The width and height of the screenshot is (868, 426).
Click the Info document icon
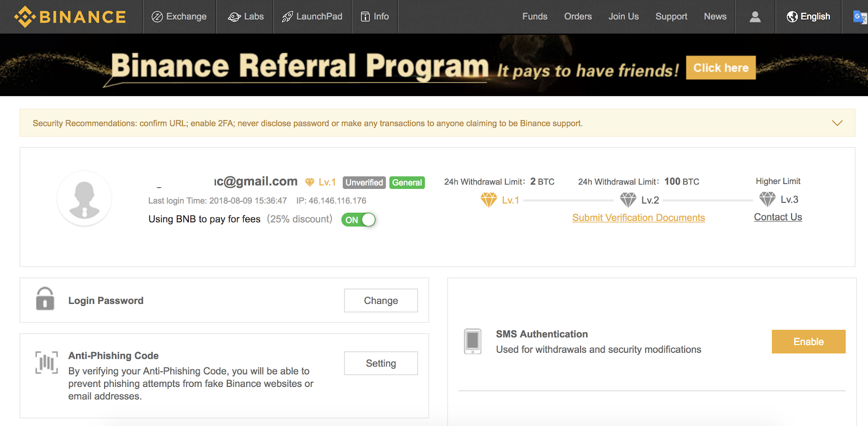pos(366,17)
